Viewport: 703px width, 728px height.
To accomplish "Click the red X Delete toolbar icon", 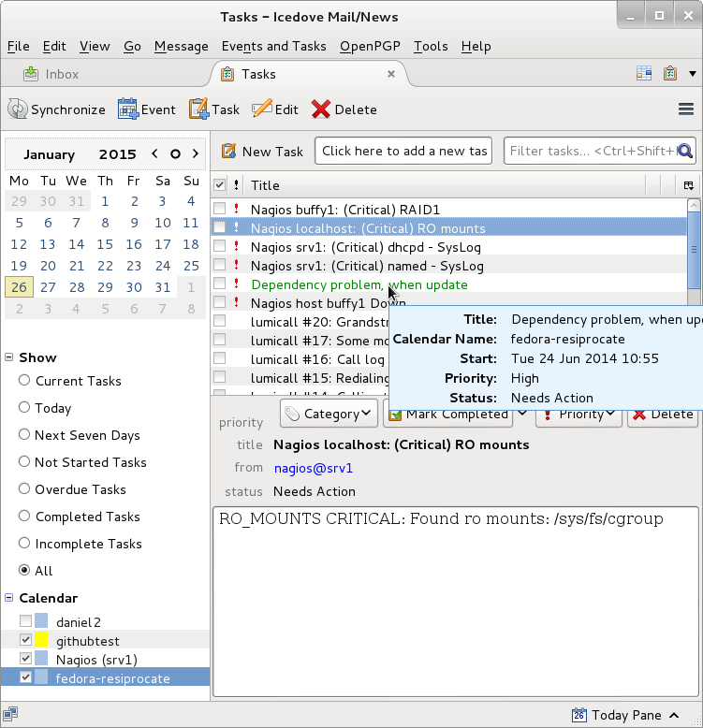I will coord(321,109).
